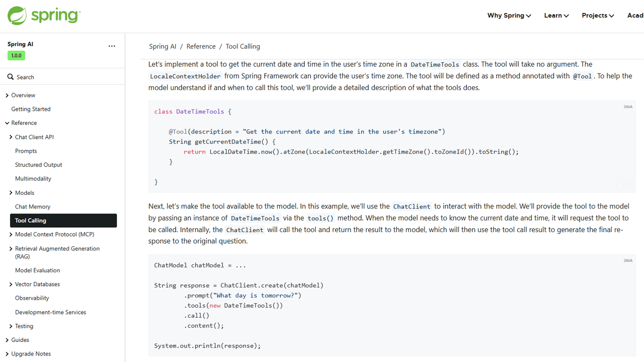Click the '.tools(new DateTimeTools())' code line
Image resolution: width=644 pixels, height=362 pixels.
click(x=233, y=306)
